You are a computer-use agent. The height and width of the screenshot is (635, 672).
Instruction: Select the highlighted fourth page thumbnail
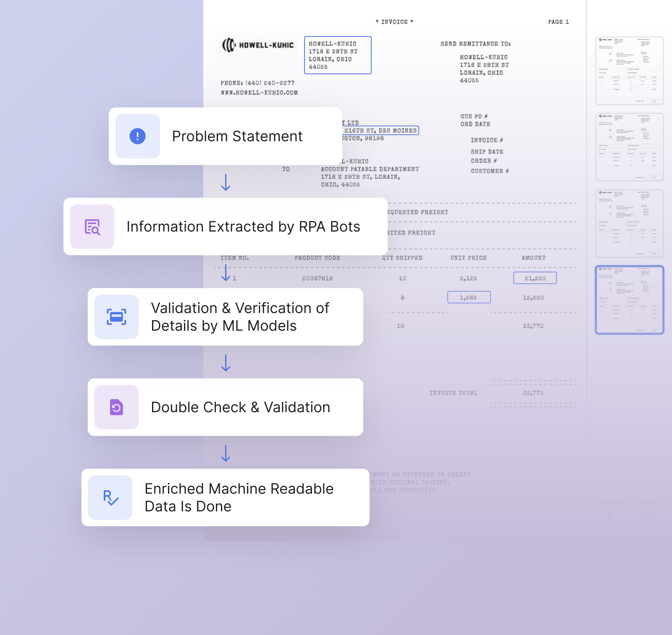tap(630, 300)
